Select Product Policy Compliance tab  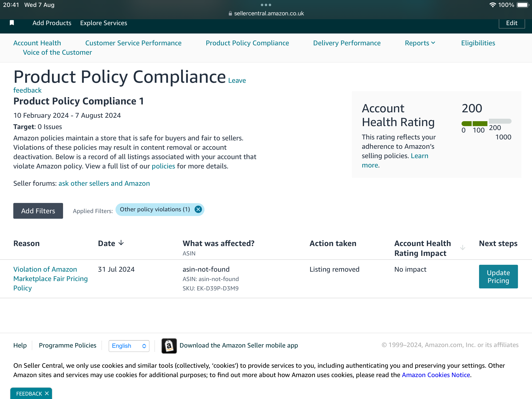click(x=247, y=43)
